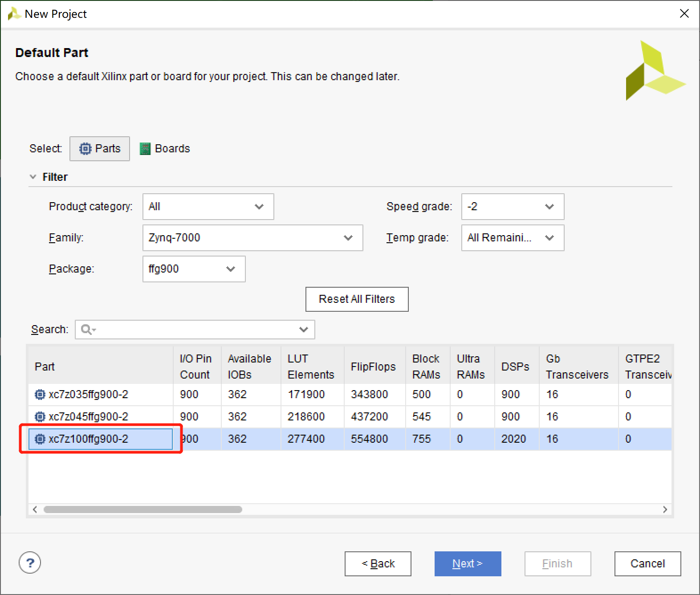This screenshot has height=595, width=700.
Task: Go to previous step with Back
Action: [x=378, y=564]
